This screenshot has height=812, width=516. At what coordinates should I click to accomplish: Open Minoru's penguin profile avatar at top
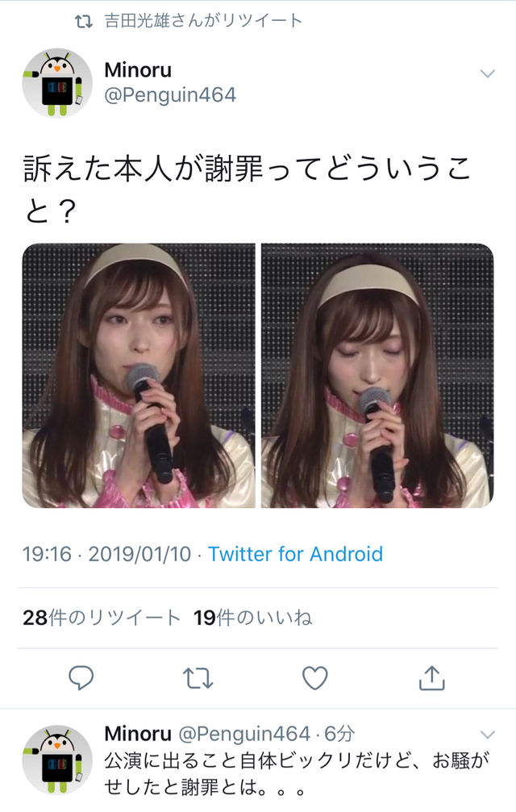(x=57, y=83)
